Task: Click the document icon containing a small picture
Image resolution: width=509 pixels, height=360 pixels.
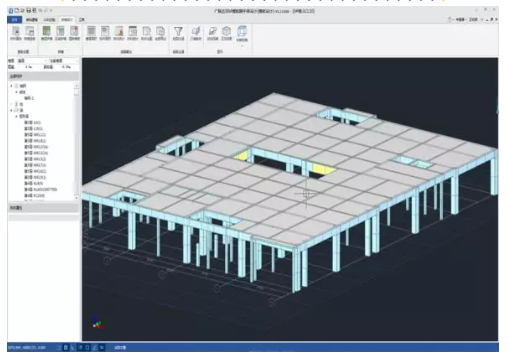Action: [105, 31]
